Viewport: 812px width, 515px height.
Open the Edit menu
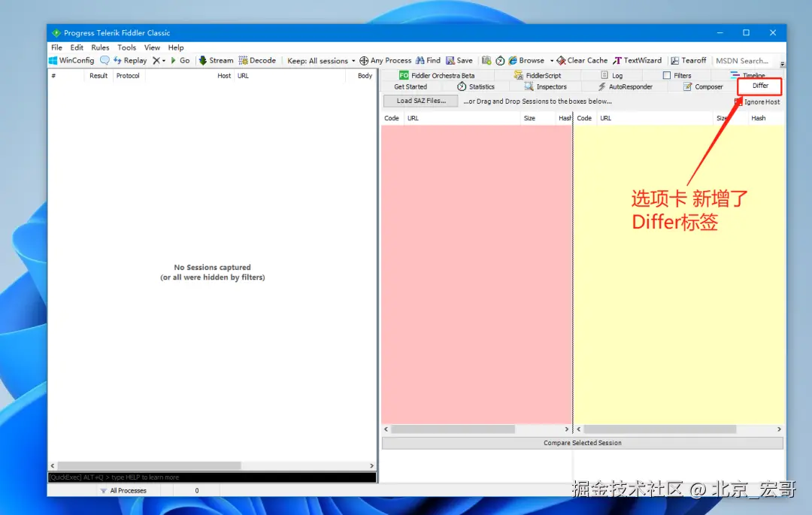(x=77, y=47)
